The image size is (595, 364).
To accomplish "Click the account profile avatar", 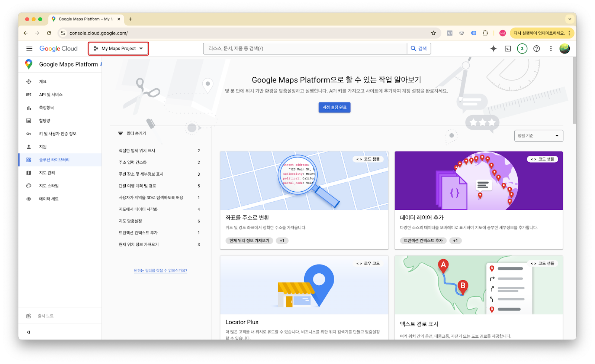I will coord(565,49).
